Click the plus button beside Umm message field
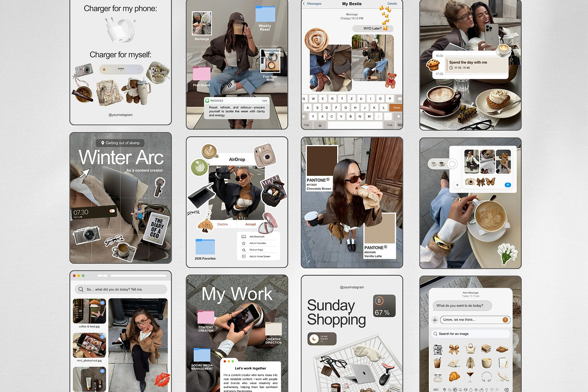Viewport: 588px width, 392px height. click(435, 320)
